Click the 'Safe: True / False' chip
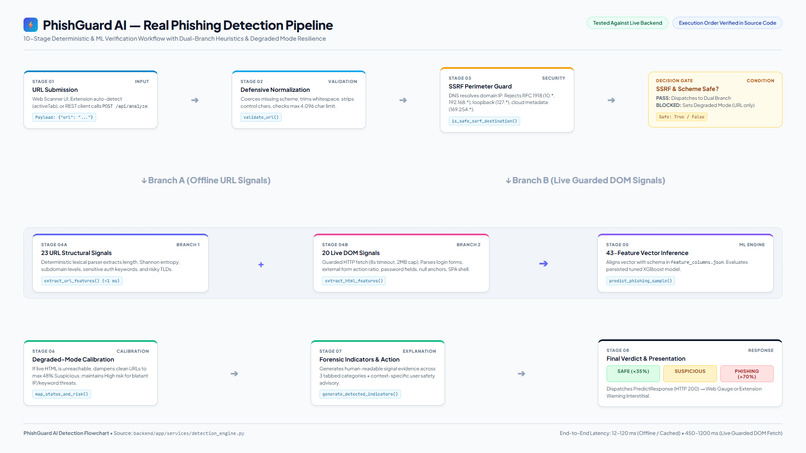 (x=682, y=117)
